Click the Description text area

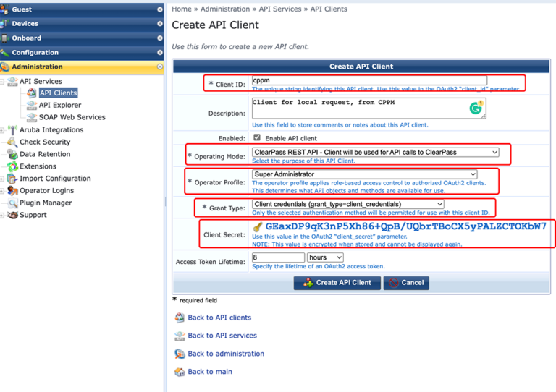pyautogui.click(x=368, y=108)
